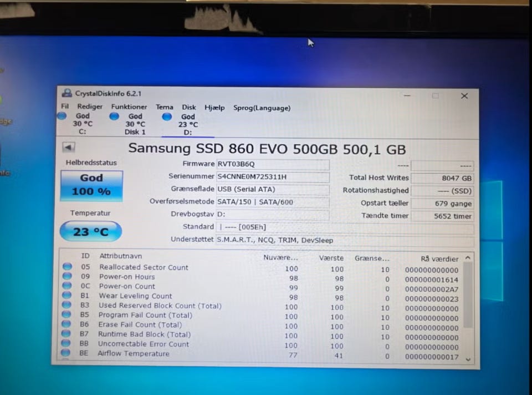Screen dimensions: 532x395
Task: Select Program Fail Count (Total) row
Action: [x=261, y=316]
